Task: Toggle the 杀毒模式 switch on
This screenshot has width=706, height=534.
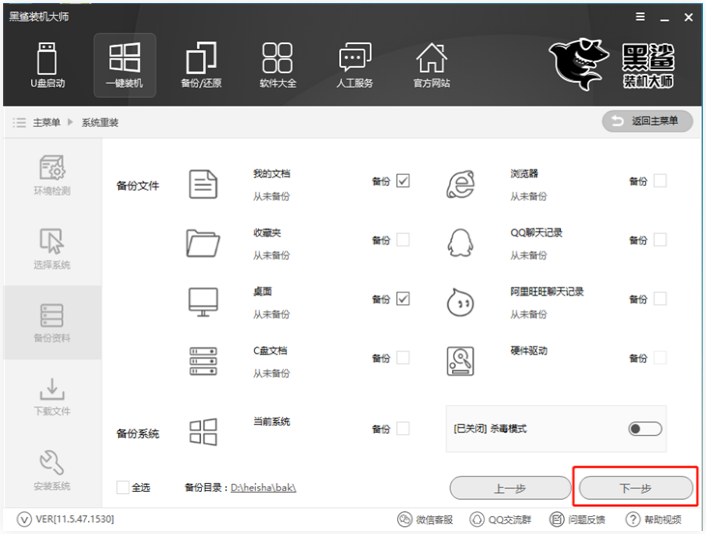Action: [x=645, y=428]
